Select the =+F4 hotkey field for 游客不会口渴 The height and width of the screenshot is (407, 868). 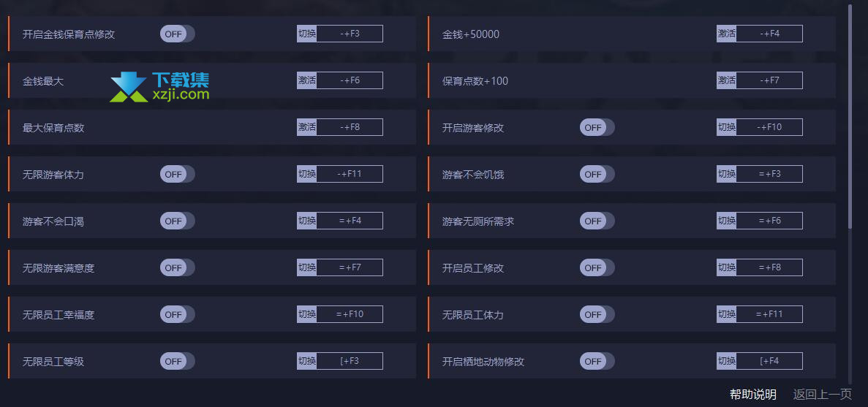pos(350,221)
